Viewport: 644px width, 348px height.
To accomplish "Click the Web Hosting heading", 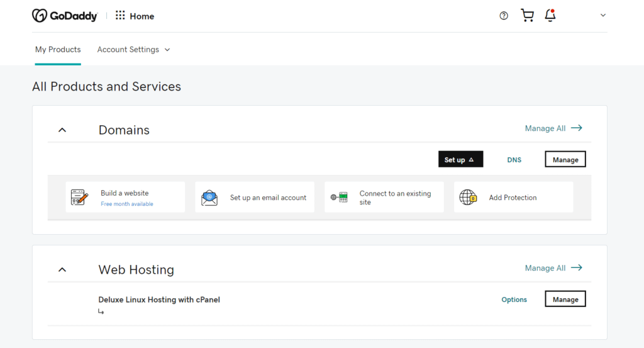I will click(x=136, y=269).
